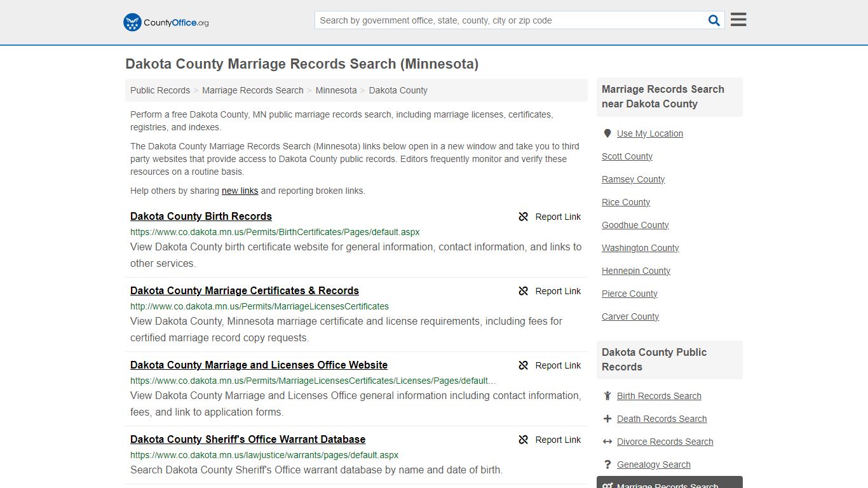868x488 pixels.
Task: Select Rice County
Action: pos(626,202)
